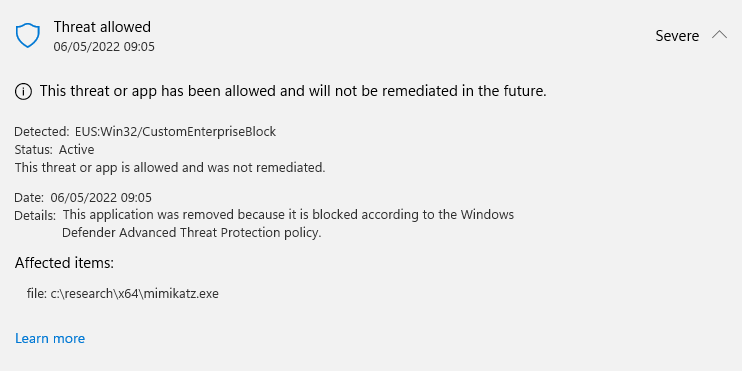Click the Threat allowed heading
Viewport: 742px width, 371px height.
pyautogui.click(x=102, y=27)
